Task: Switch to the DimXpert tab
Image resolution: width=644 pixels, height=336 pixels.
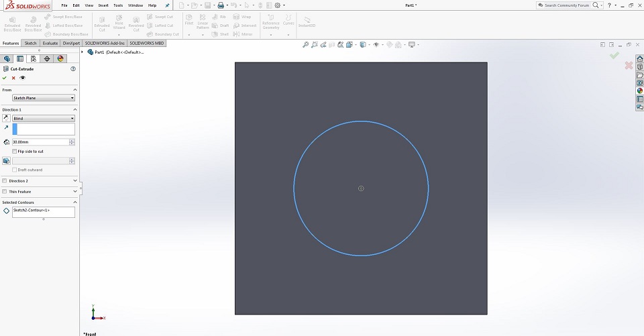Action: [x=72, y=43]
